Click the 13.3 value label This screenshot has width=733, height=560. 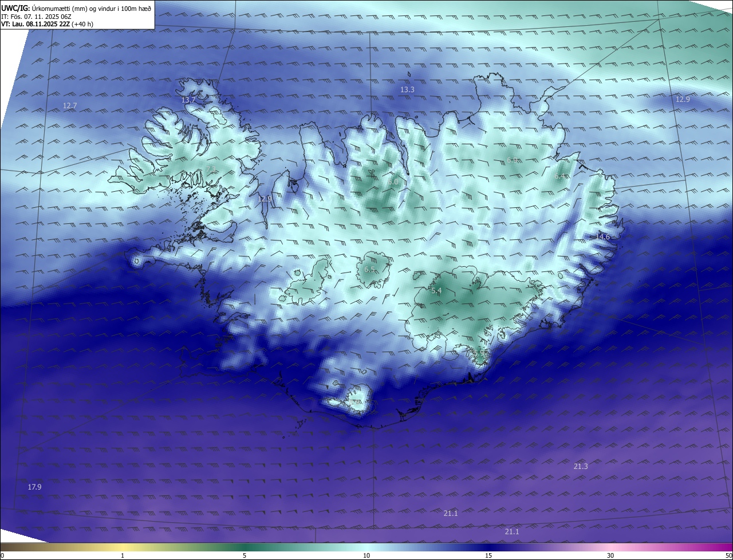coord(407,90)
